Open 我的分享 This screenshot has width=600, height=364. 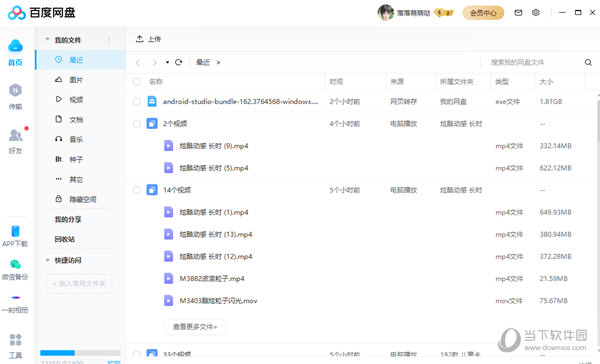pyautogui.click(x=68, y=219)
